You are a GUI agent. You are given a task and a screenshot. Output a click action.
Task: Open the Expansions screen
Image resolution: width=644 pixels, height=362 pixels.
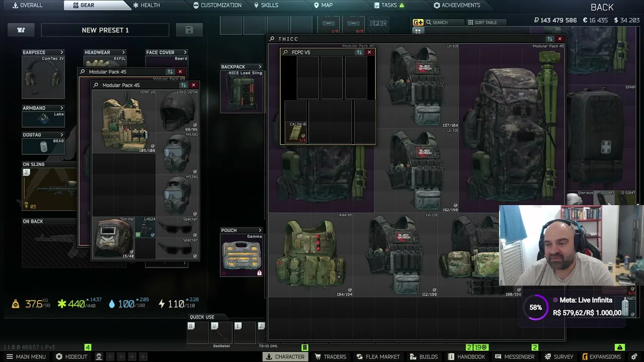(x=601, y=356)
